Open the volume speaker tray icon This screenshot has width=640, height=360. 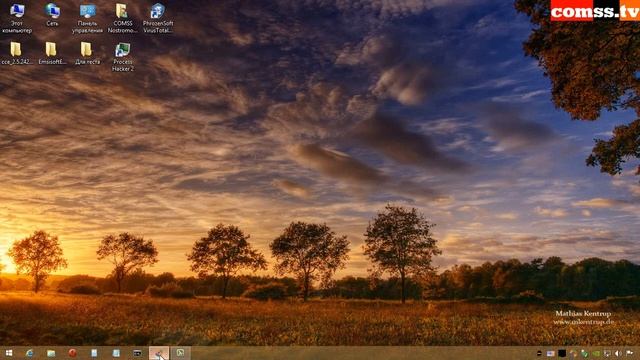[x=618, y=353]
